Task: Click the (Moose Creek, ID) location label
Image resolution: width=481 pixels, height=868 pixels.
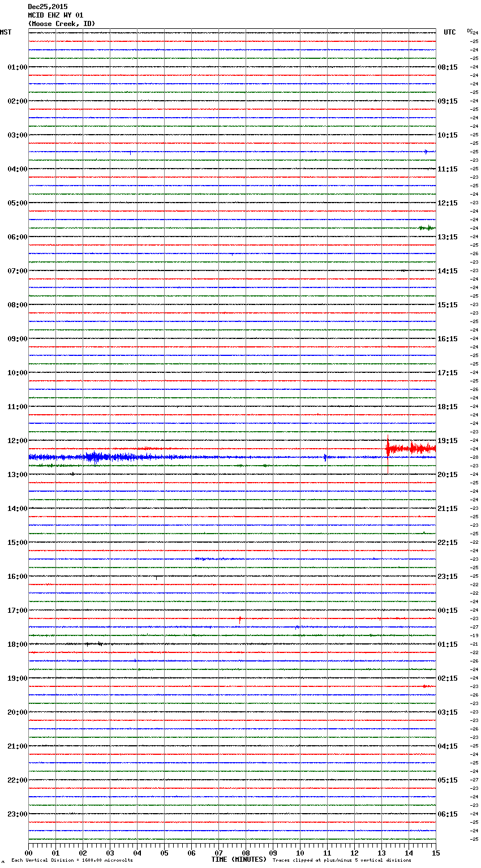Action: [x=62, y=24]
